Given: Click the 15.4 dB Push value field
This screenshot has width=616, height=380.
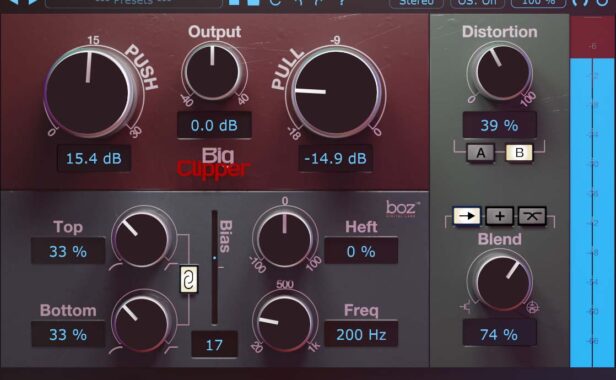Looking at the screenshot, I should coord(94,158).
